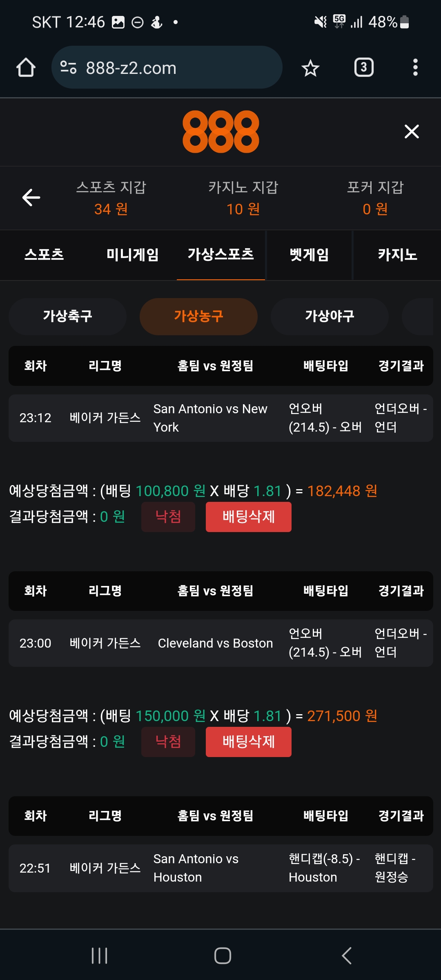Close the panel with the X icon

point(412,131)
